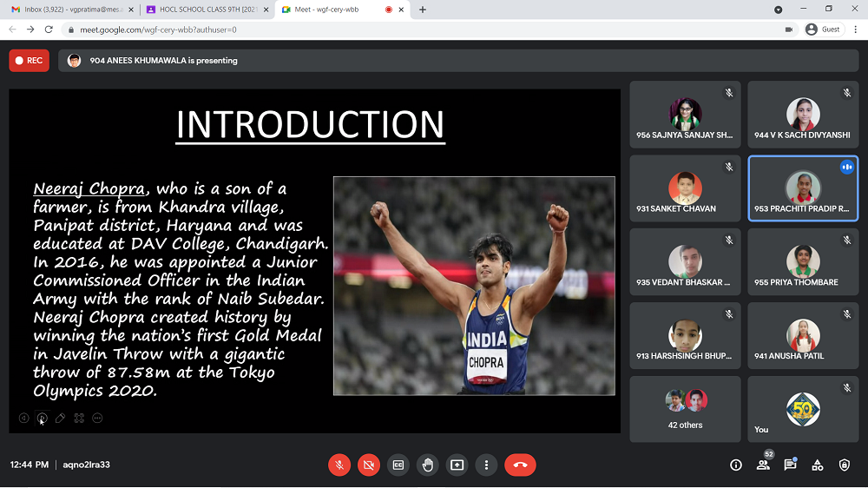Viewport: 868px width, 488px height.
Task: Open the Chrome three-dot menu
Action: click(x=853, y=29)
